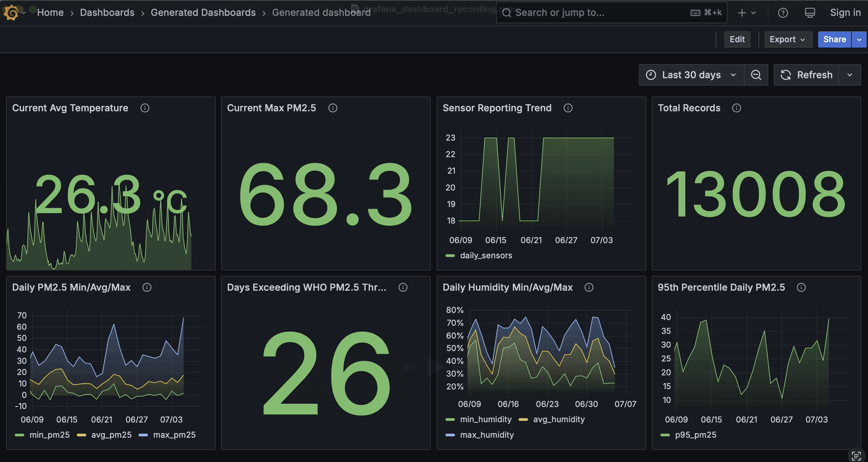Open the Grafana home logo menu
Screen dimensions: 868x462
(x=11, y=12)
